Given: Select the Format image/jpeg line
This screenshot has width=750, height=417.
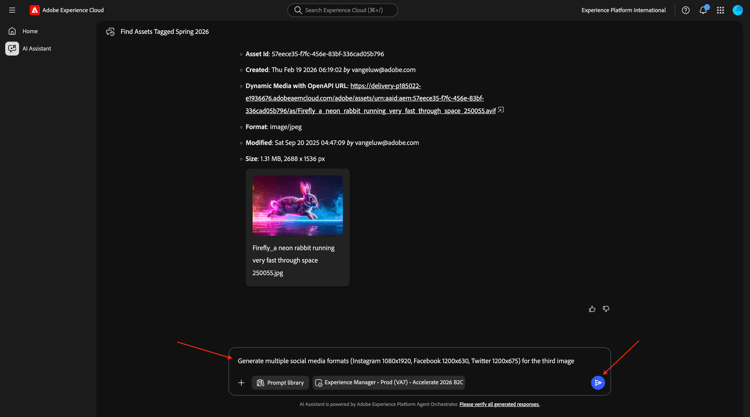Looking at the screenshot, I should coord(274,127).
